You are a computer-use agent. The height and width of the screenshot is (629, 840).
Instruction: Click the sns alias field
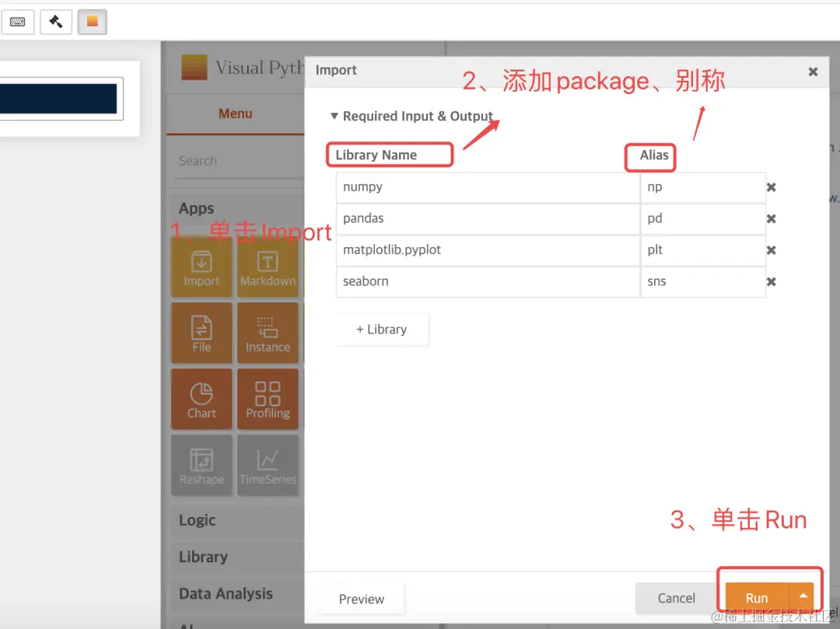703,281
